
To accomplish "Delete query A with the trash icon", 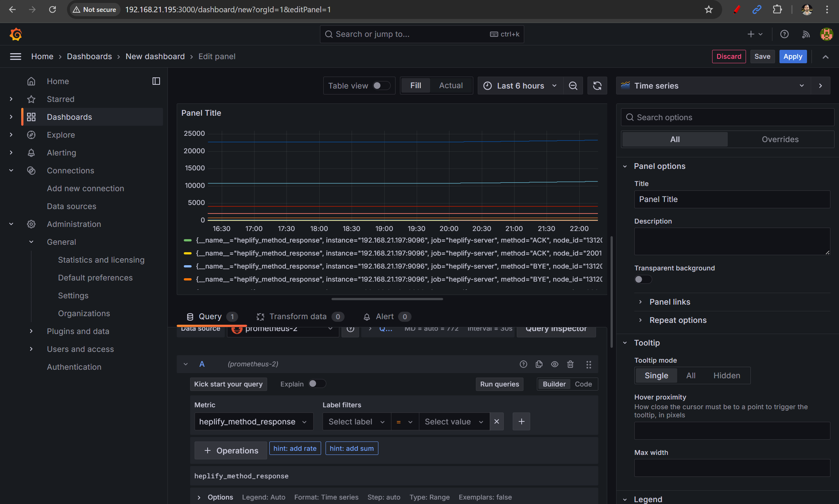I will [x=570, y=364].
